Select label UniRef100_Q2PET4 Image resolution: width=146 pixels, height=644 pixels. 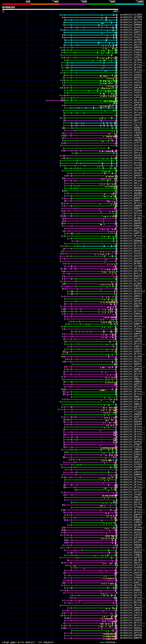point(131,32)
